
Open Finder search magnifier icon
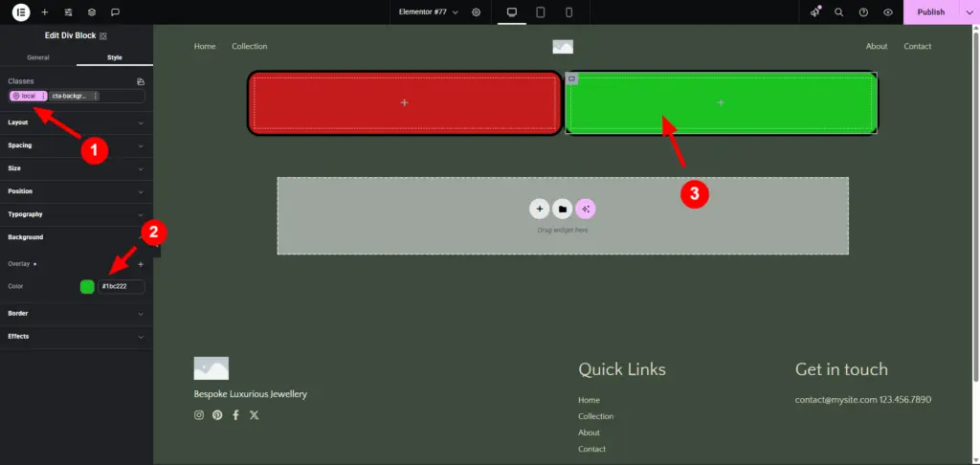tap(839, 11)
